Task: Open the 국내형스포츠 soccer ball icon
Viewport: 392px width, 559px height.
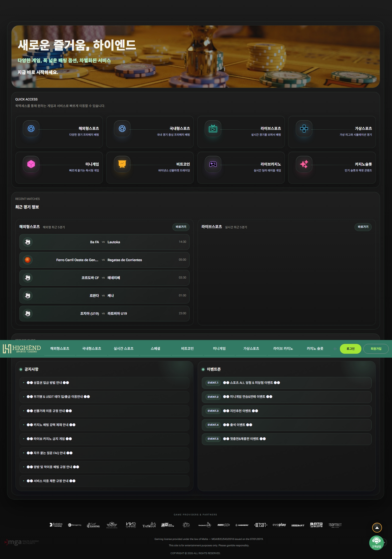Action: pyautogui.click(x=122, y=129)
